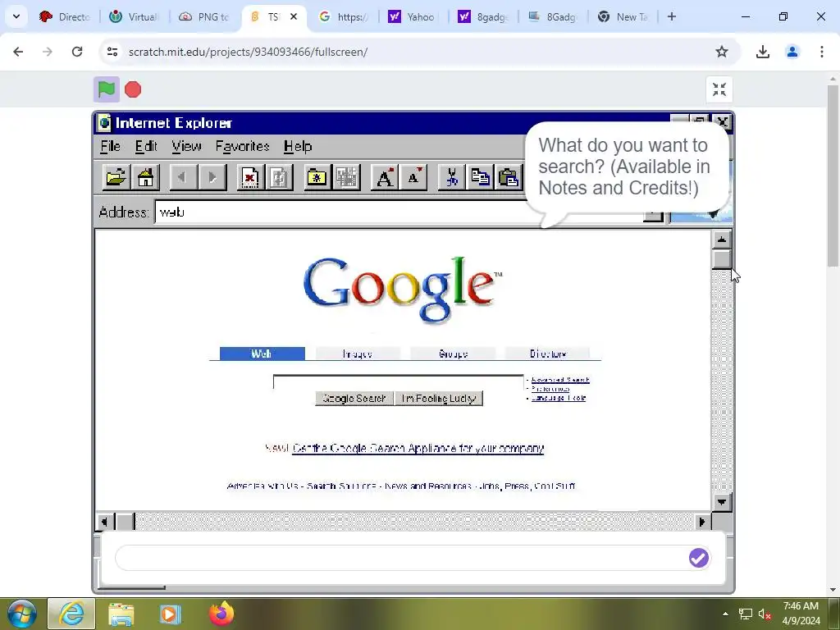Open Chrome downloads icon

coord(762,52)
